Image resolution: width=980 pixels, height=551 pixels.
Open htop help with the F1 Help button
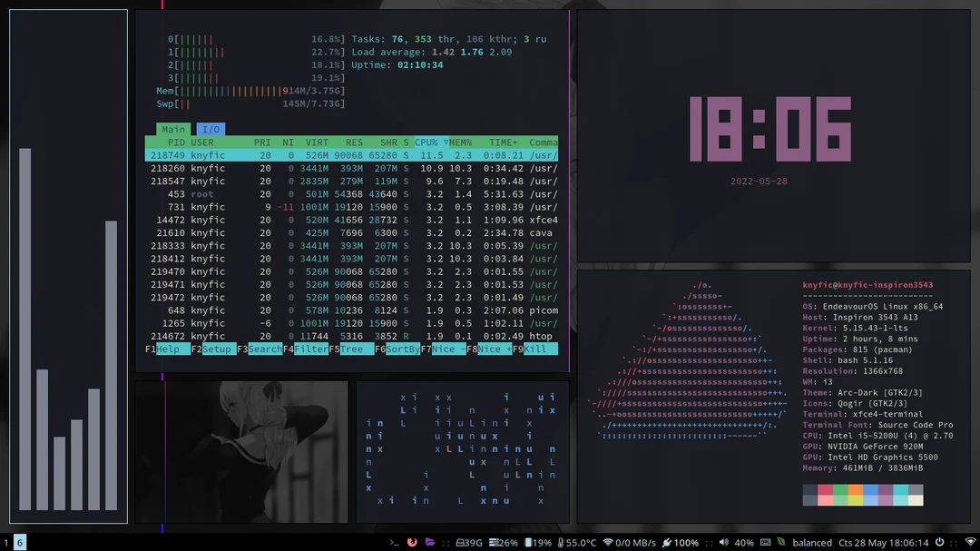167,349
